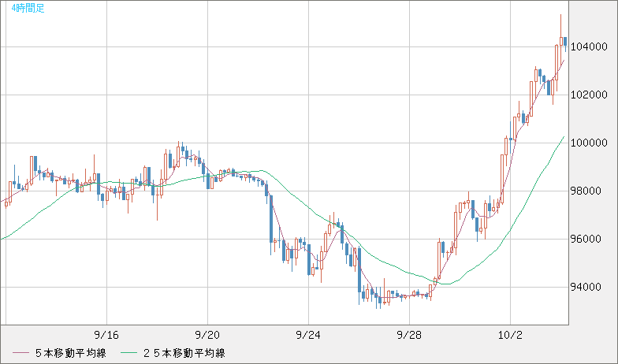Screen dimensions: 618x364
Task: Click the 94000 price axis label
Action: (590, 288)
